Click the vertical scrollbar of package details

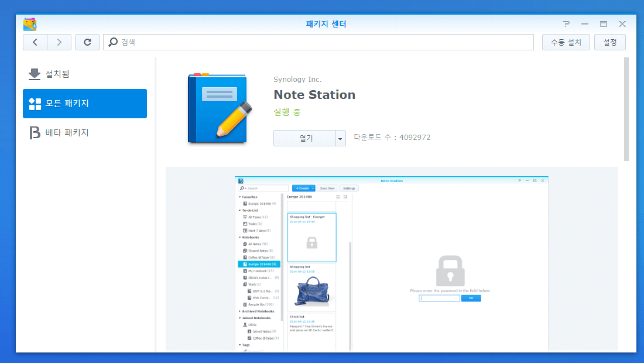tap(626, 109)
